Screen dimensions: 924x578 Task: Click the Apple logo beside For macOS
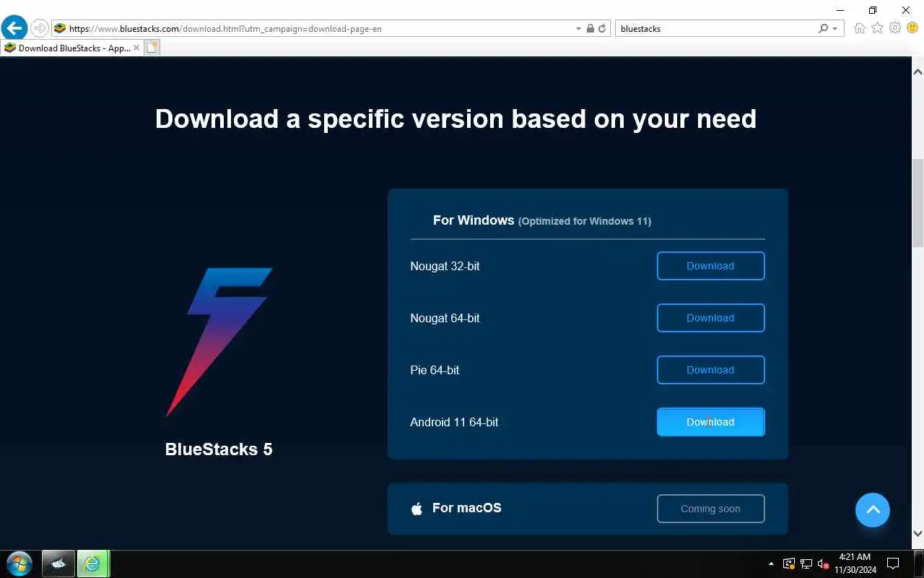coord(417,509)
